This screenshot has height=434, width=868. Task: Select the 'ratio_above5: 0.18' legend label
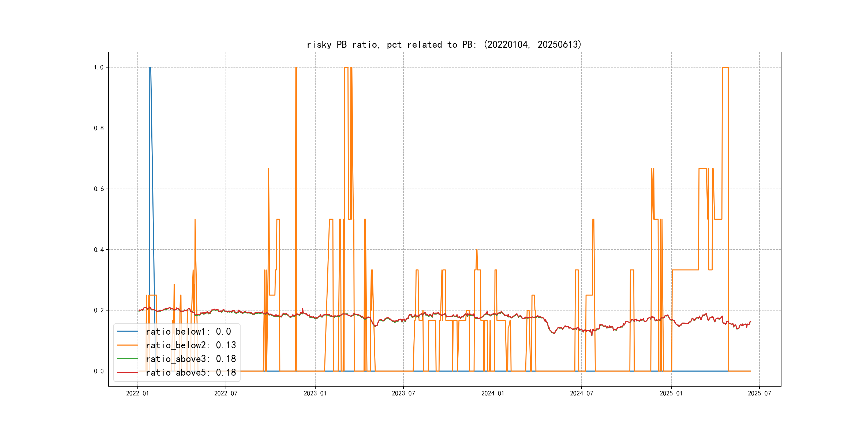[x=191, y=372]
